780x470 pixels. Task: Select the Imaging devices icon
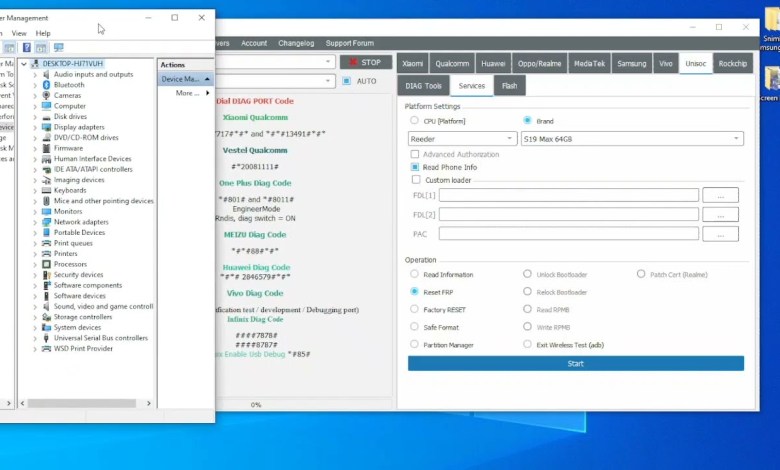tap(46, 180)
